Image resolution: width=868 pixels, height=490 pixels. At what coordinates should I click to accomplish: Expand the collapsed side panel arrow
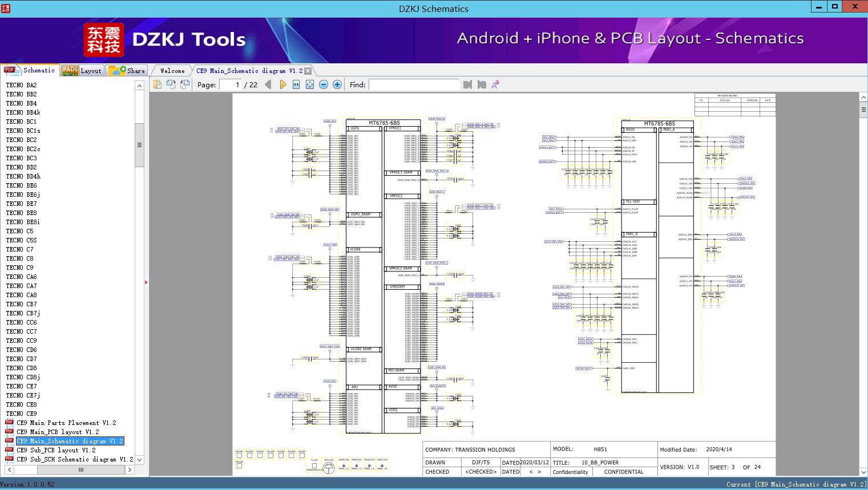[x=146, y=282]
